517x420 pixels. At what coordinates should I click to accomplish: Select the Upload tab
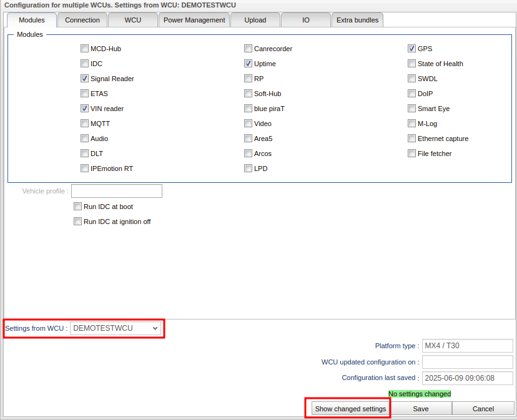tap(255, 20)
